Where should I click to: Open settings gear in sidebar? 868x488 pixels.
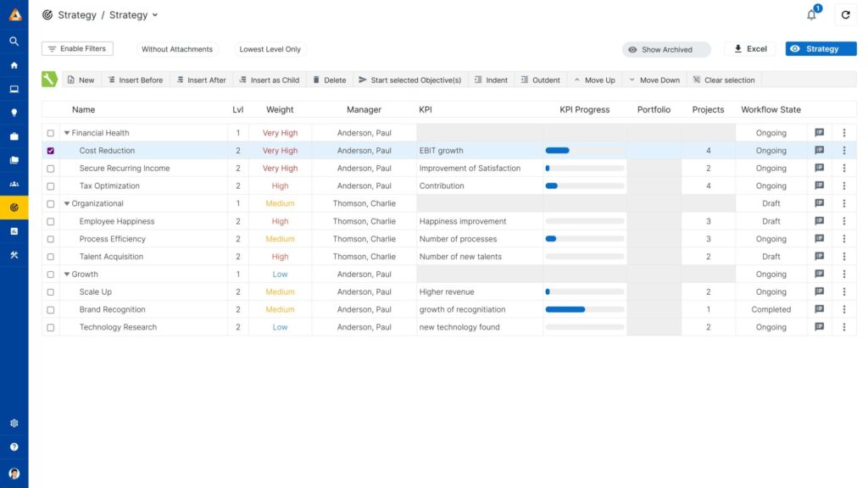(x=14, y=424)
